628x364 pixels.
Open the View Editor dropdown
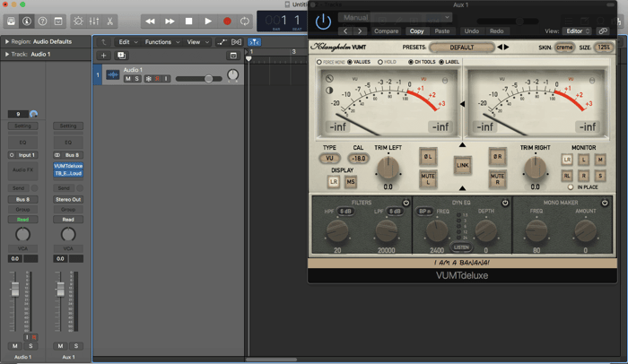pos(577,30)
